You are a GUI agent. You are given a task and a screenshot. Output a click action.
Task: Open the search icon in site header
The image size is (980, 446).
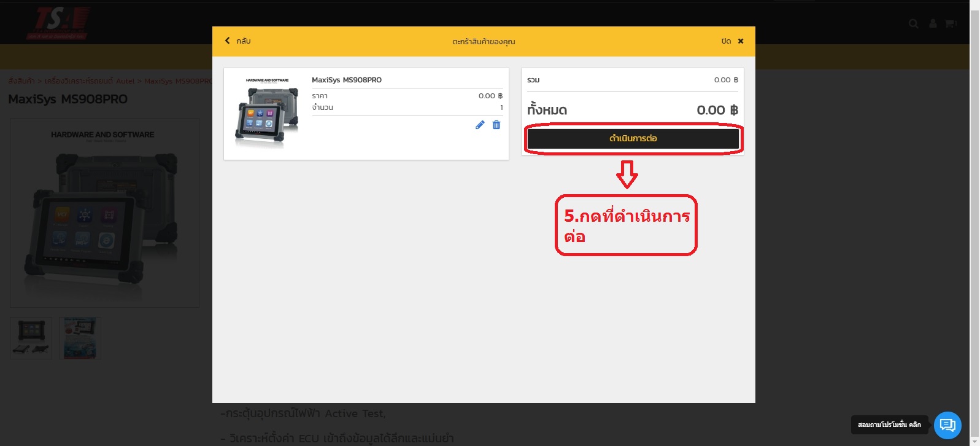click(x=914, y=24)
